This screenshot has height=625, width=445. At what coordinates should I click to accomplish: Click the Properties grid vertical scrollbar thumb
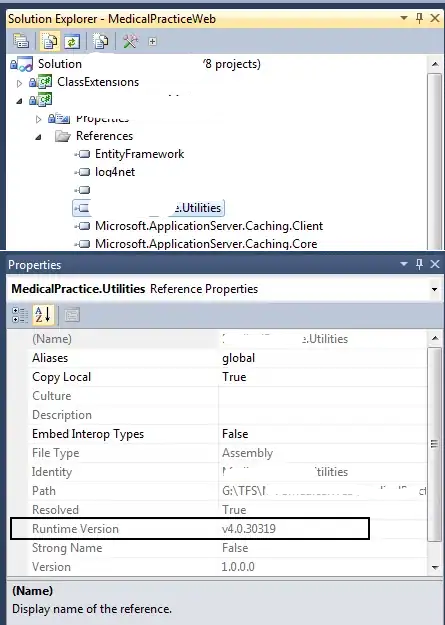[435, 444]
